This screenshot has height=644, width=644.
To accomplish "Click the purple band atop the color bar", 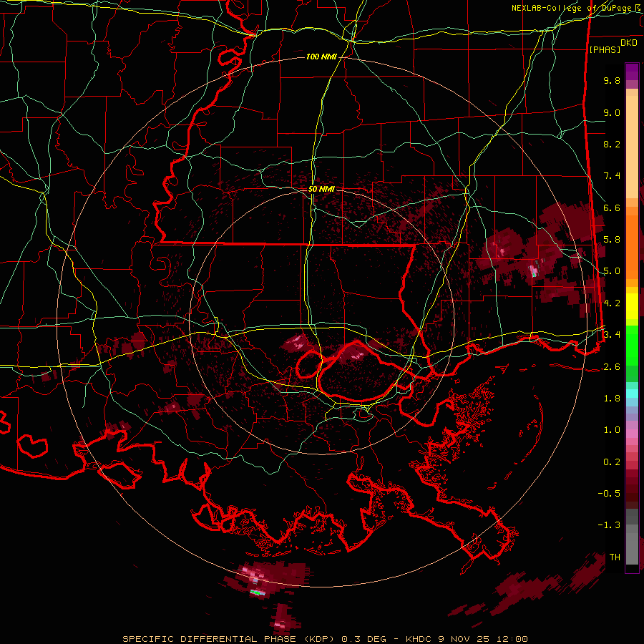I will pyautogui.click(x=632, y=72).
